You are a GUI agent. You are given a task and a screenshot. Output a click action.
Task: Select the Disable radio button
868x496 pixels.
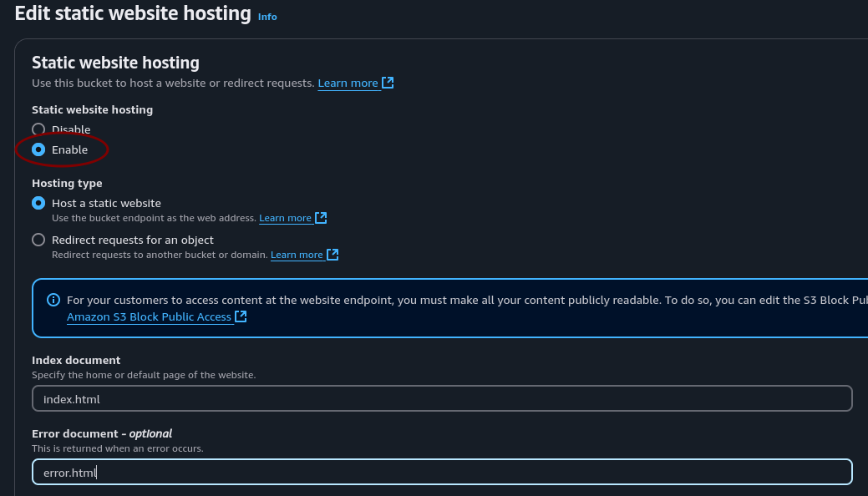pos(38,129)
